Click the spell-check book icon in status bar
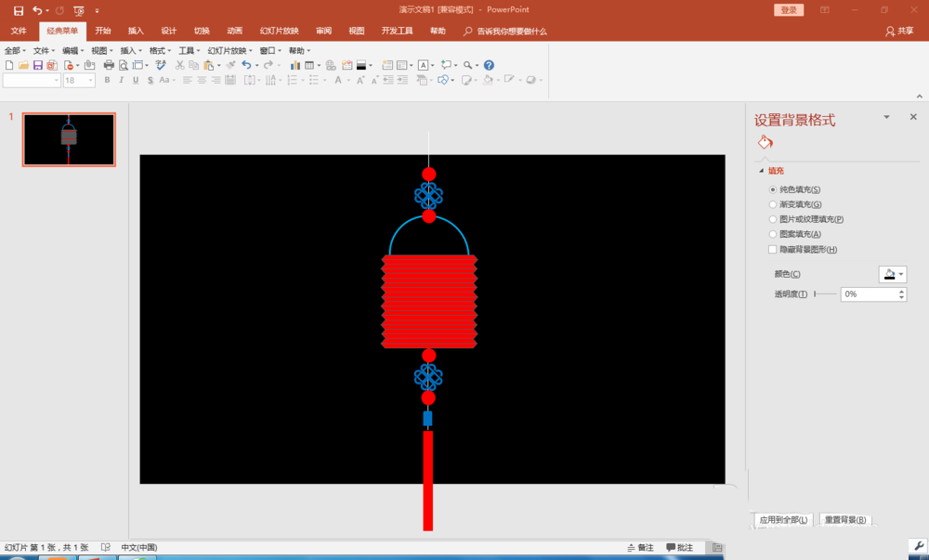The image size is (929, 560). [x=106, y=548]
